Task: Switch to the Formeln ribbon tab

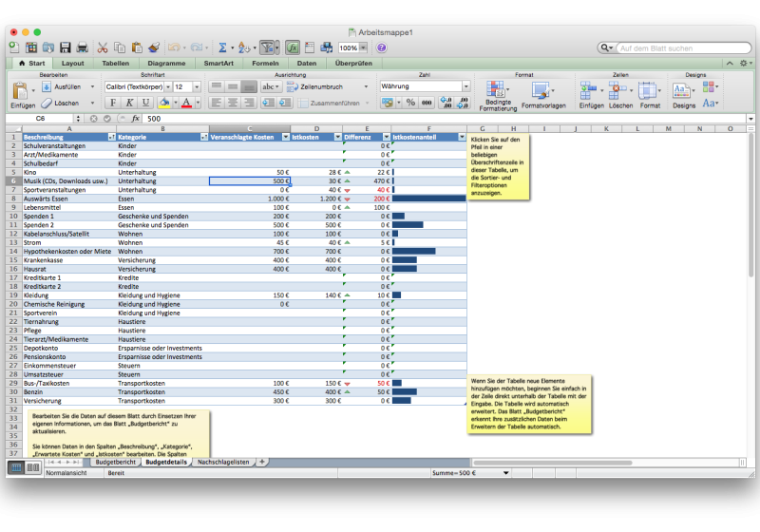Action: (x=265, y=64)
